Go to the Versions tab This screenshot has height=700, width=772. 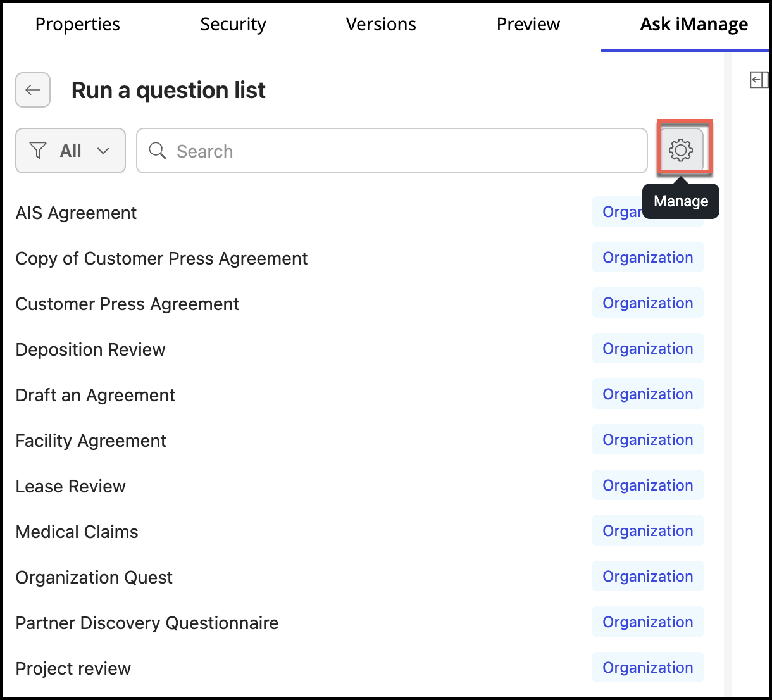click(x=381, y=25)
